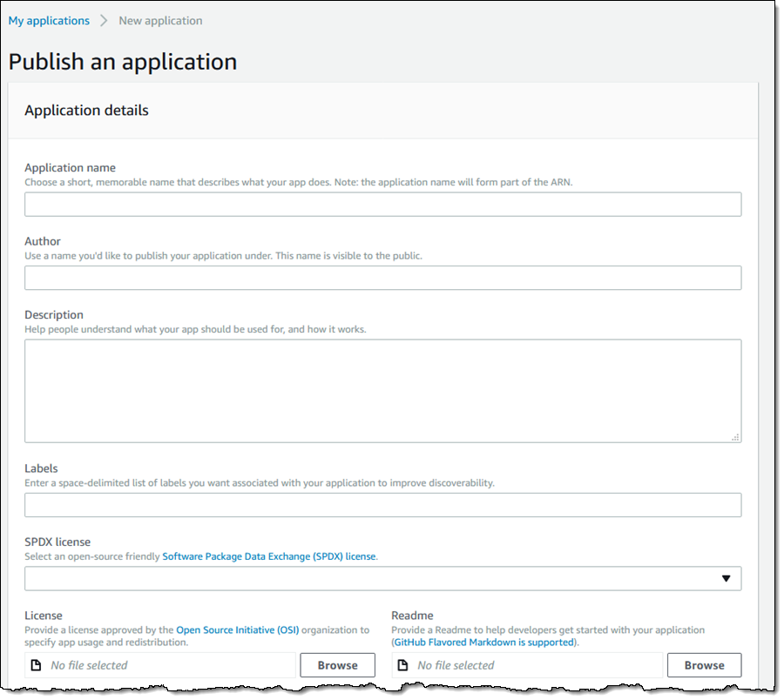Click the breadcrumb chevron separator
Image resolution: width=784 pixels, height=700 pixels.
point(104,21)
